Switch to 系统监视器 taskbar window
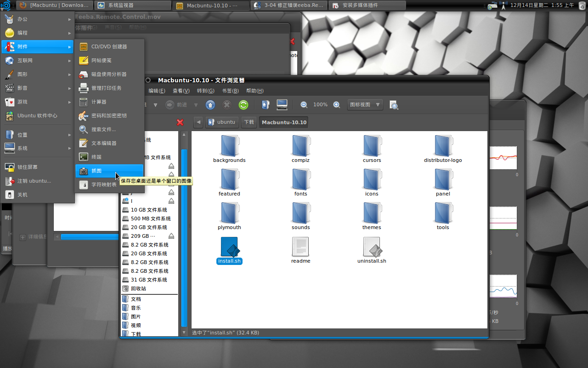This screenshot has height=368, width=588. 132,6
